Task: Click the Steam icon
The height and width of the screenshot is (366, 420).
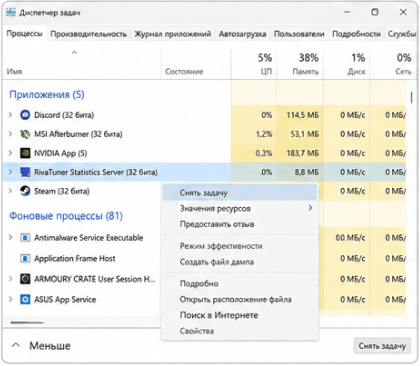Action: (x=25, y=191)
